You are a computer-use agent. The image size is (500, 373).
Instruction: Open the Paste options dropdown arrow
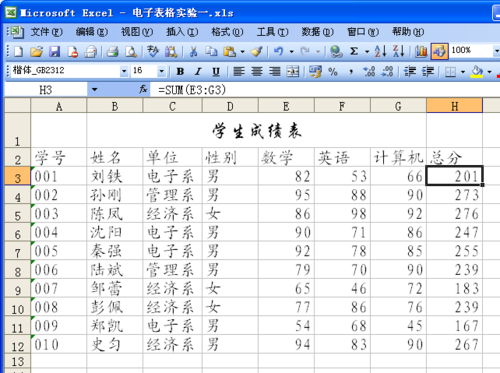tap(242, 52)
